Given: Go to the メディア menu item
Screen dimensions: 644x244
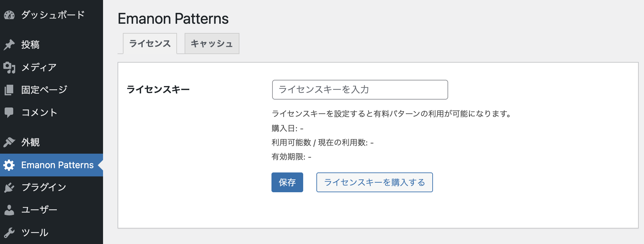Looking at the screenshot, I should click(39, 67).
